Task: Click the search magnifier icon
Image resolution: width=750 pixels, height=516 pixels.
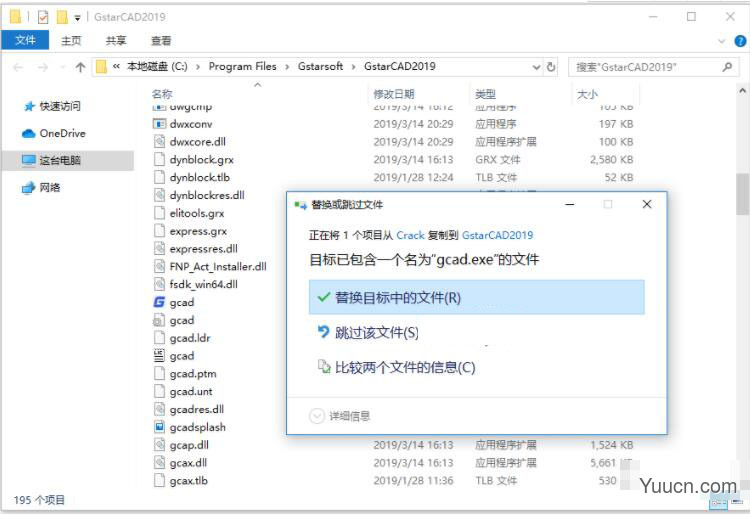Action: [728, 67]
